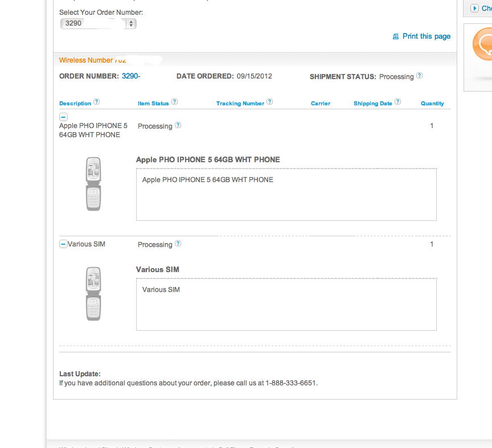Click the Print this page link
492x448 pixels.
coord(426,36)
